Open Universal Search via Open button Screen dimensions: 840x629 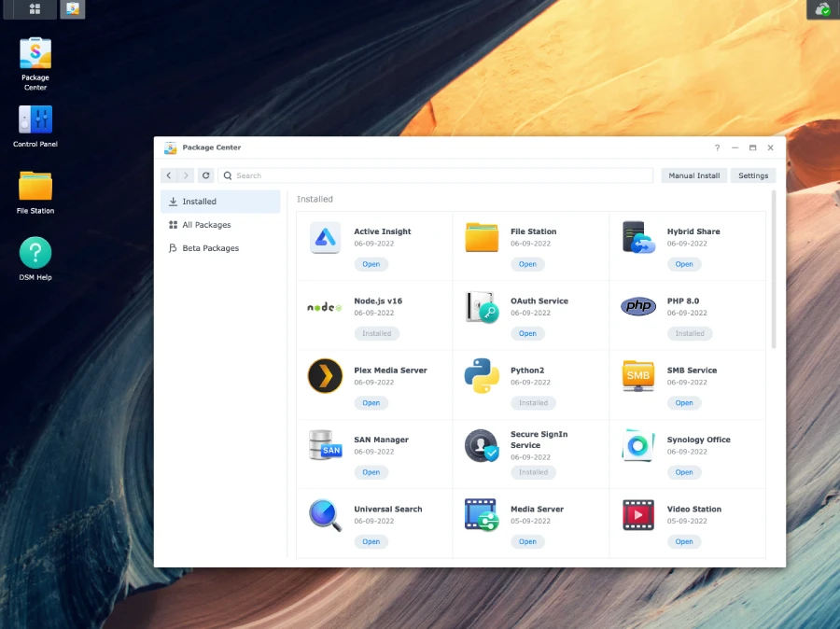coord(371,541)
